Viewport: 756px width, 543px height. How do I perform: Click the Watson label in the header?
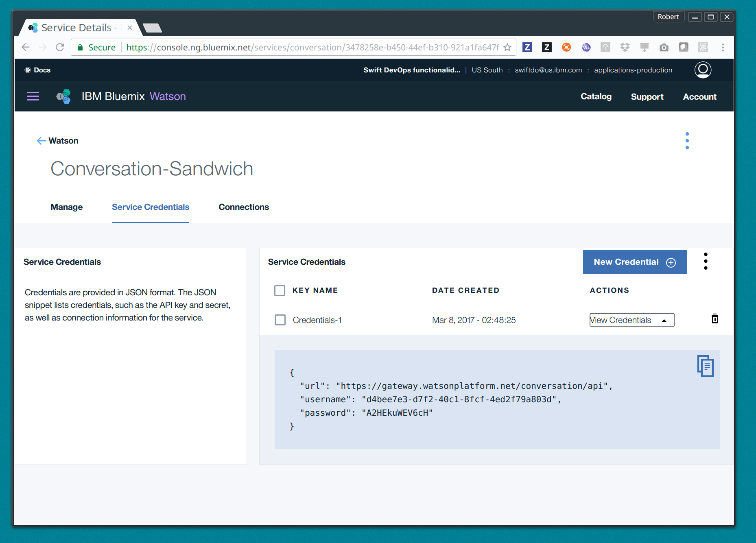(x=168, y=96)
